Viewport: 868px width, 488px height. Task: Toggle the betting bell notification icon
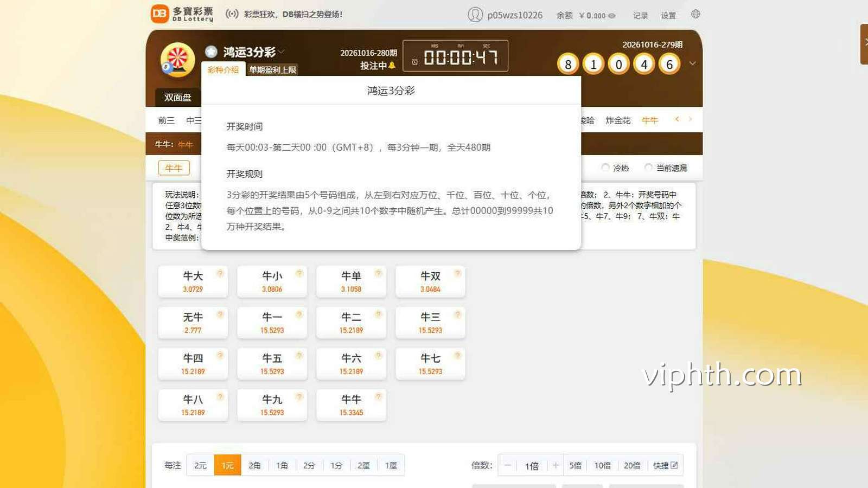tap(392, 66)
